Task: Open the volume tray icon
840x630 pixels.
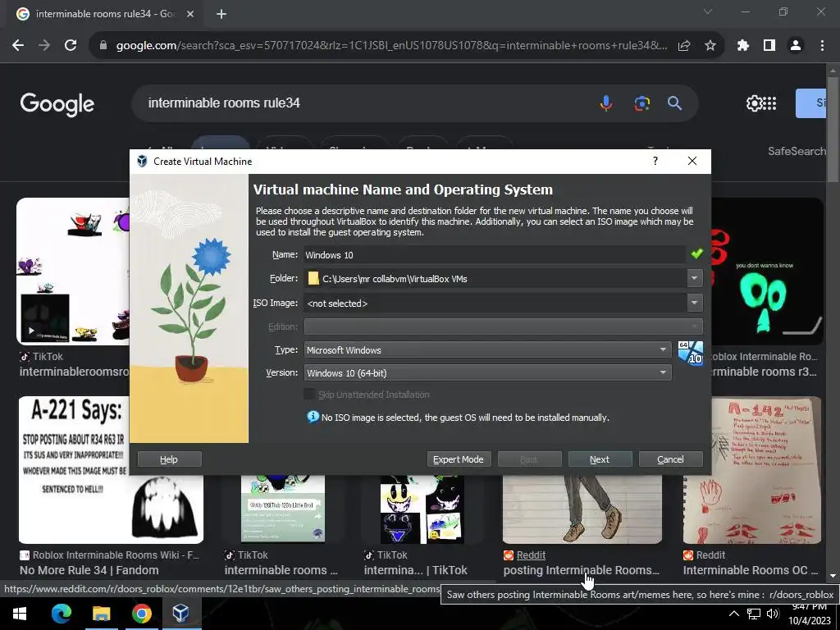Action: coord(773,614)
